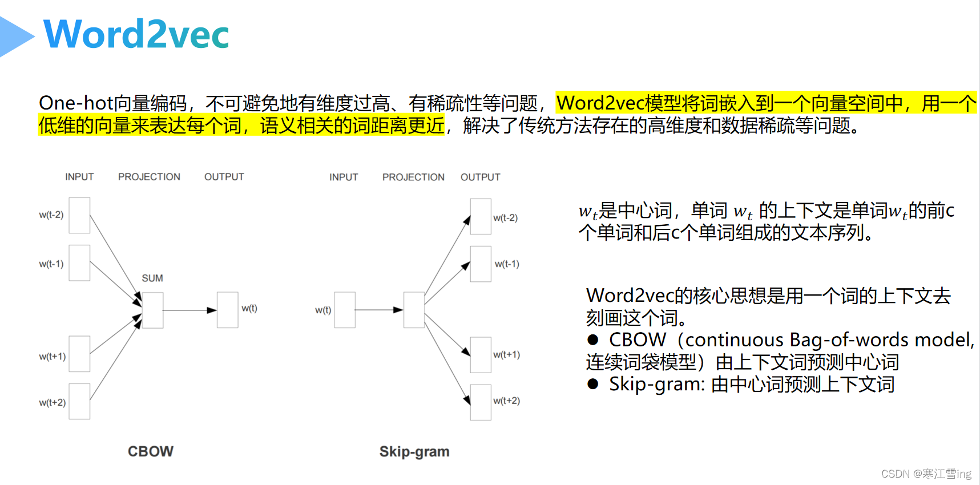Viewport: 980px width, 485px height.
Task: Click the w(t+1) output label in Skip-gram
Action: point(507,355)
